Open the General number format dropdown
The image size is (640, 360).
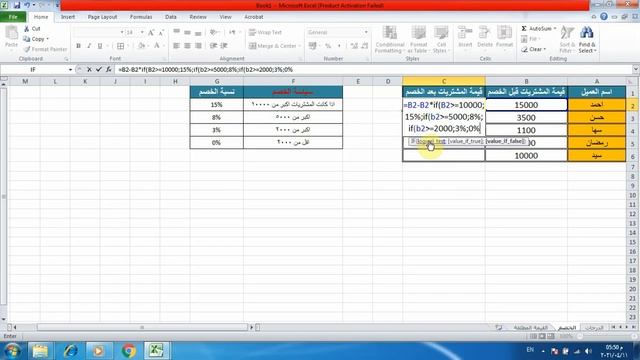pos(366,32)
